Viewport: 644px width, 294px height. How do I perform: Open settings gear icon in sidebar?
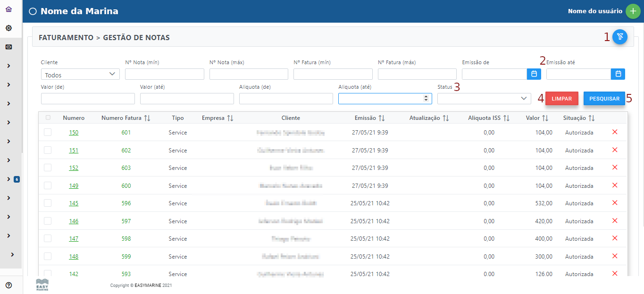pyautogui.click(x=8, y=28)
